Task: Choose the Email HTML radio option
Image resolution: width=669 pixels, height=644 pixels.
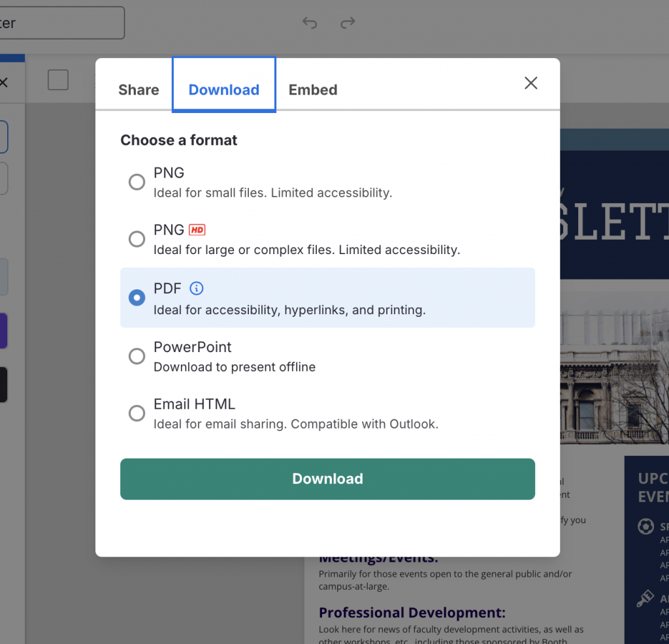Action: (137, 413)
